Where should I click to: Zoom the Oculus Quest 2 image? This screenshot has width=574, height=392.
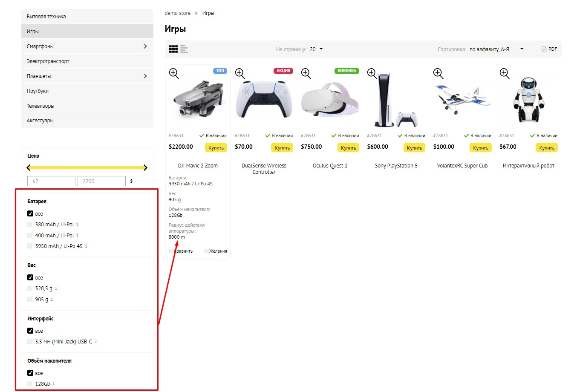pyautogui.click(x=306, y=73)
